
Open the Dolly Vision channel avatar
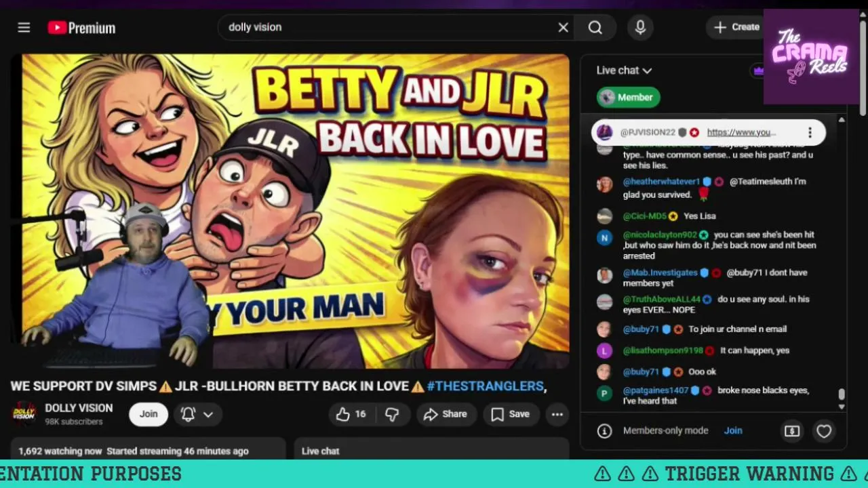pyautogui.click(x=24, y=414)
